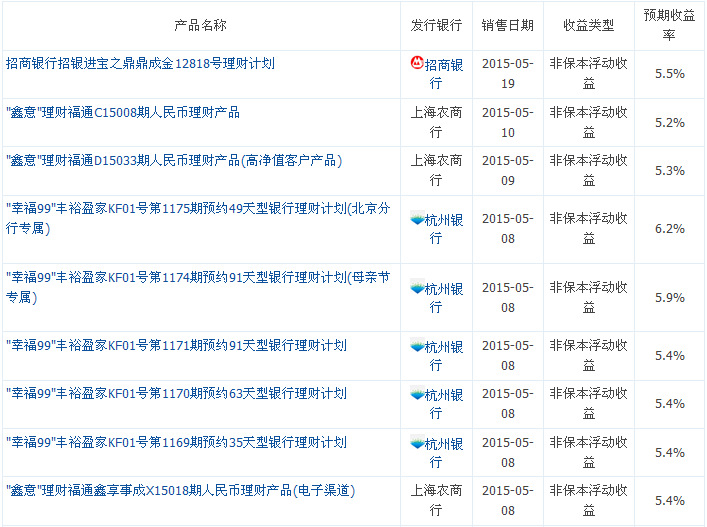Image resolution: width=707 pixels, height=527 pixels.
Task: Open 幸福99 第1171期预约91天型 product link
Action: pos(176,346)
